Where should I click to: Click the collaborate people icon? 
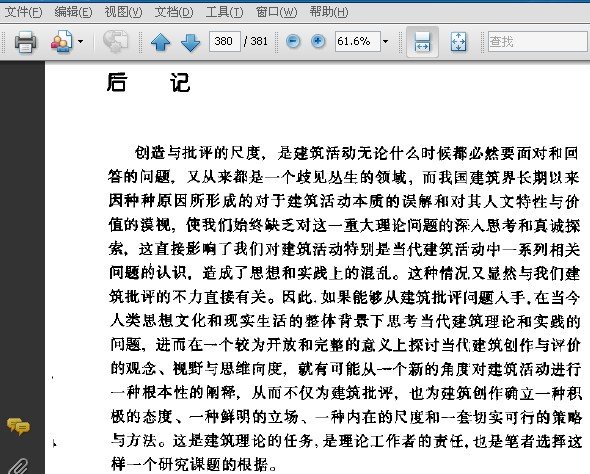tap(62, 41)
